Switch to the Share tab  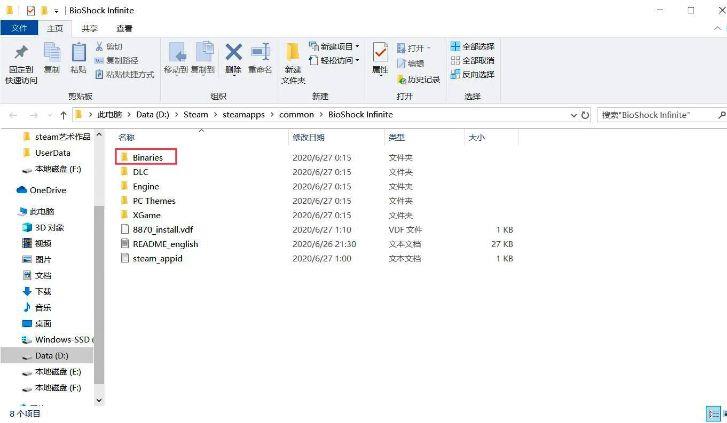click(89, 28)
